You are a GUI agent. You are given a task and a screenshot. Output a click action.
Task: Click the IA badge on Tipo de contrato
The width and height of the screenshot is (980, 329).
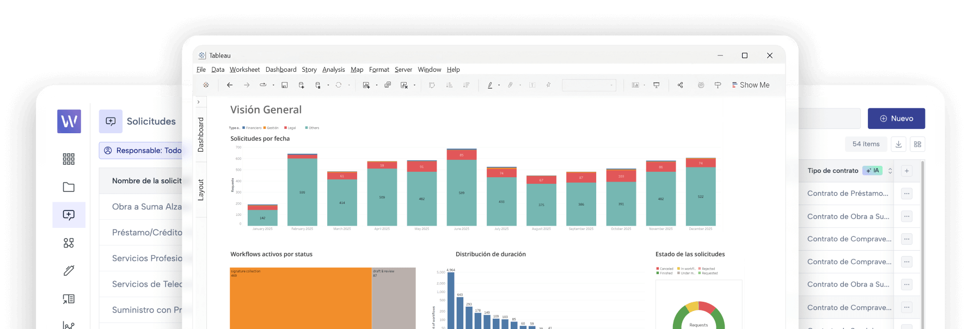click(872, 171)
